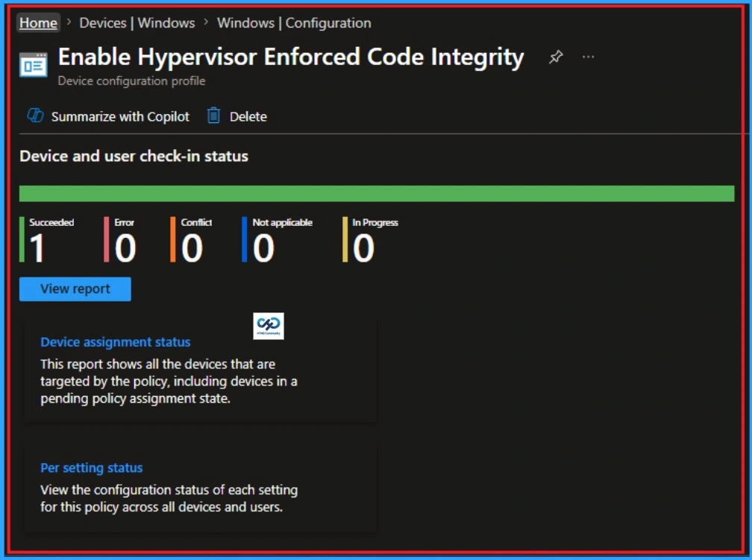Open the View report button
Screen dimensions: 752x560
click(x=75, y=289)
